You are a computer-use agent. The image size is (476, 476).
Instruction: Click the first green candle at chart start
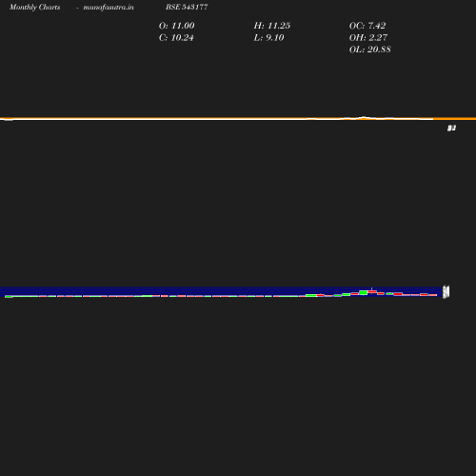[x=9, y=297]
